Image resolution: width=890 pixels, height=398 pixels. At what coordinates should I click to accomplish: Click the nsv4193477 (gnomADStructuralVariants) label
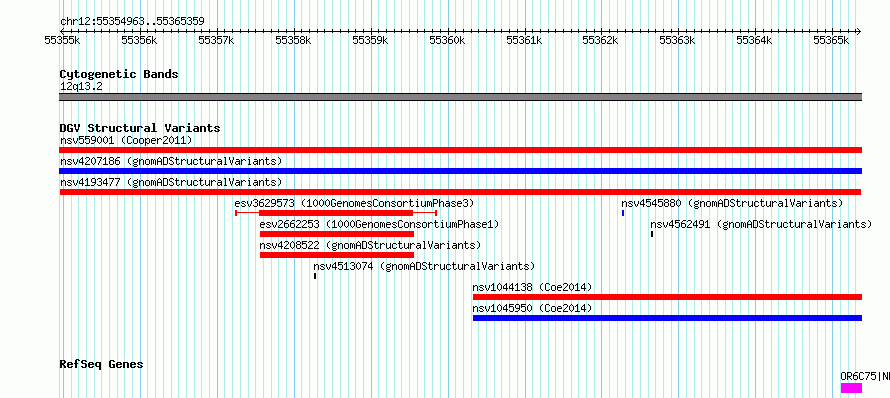(x=171, y=182)
